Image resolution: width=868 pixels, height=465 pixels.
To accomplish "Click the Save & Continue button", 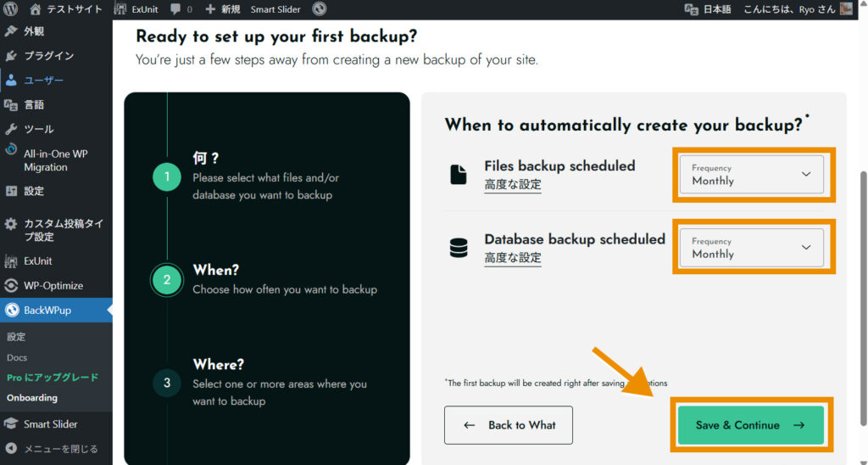I will click(750, 425).
